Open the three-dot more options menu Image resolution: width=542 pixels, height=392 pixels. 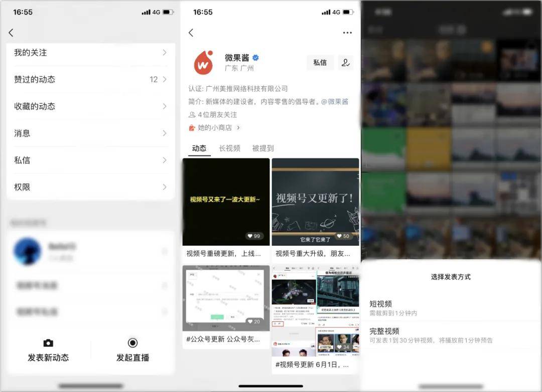click(347, 33)
